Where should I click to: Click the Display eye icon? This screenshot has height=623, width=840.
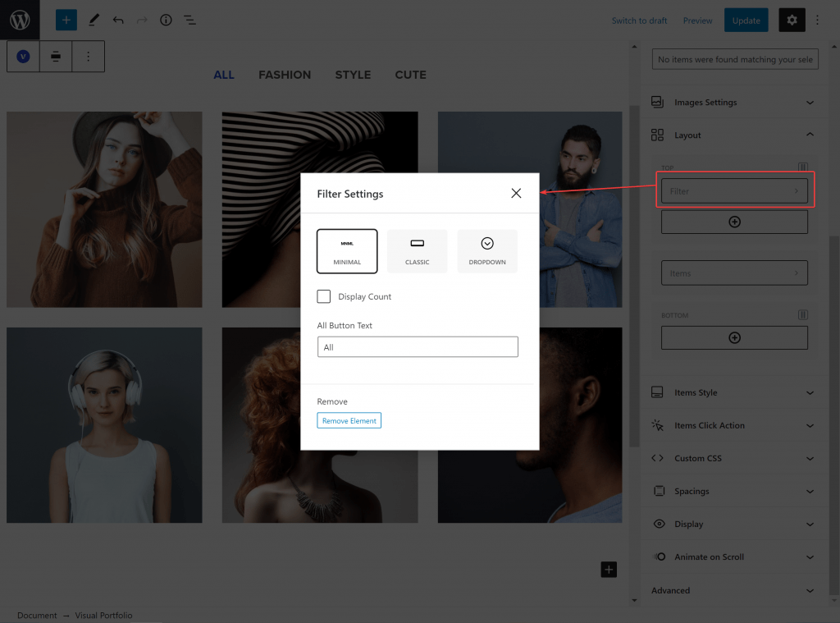click(659, 524)
